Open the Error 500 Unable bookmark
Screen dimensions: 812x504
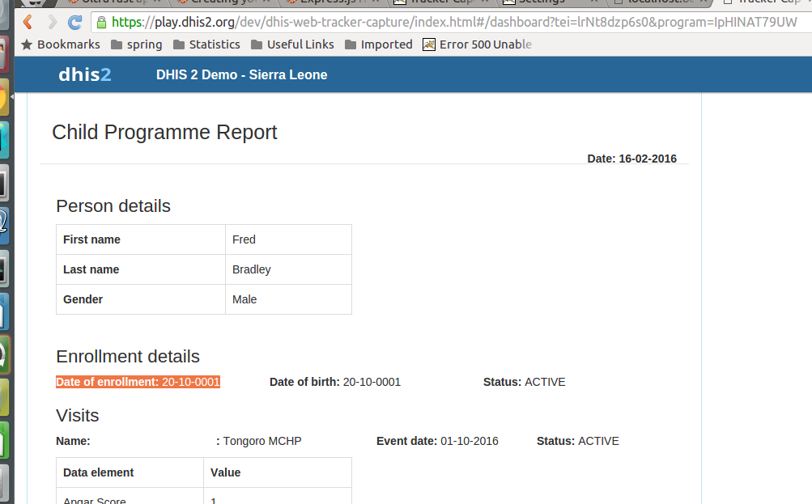(x=477, y=44)
